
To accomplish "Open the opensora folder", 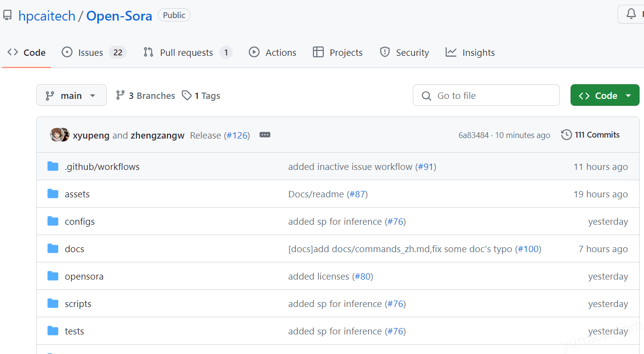I will 84,276.
